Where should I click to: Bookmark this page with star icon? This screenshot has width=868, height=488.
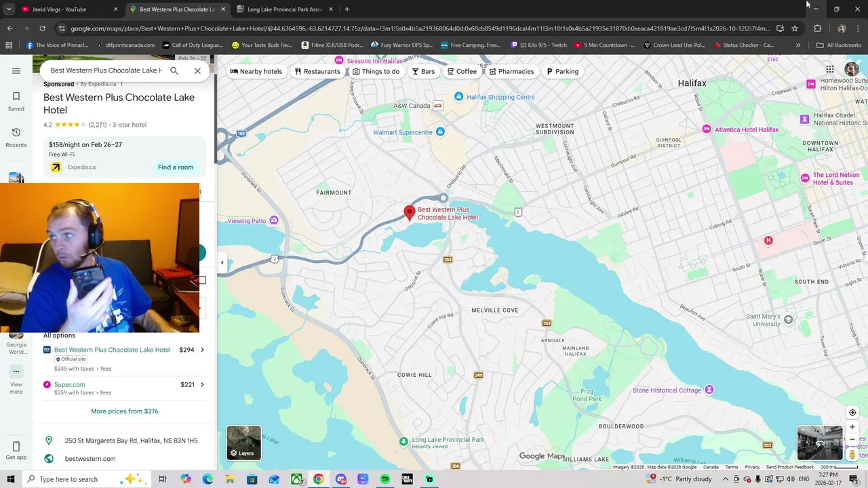pyautogui.click(x=795, y=28)
